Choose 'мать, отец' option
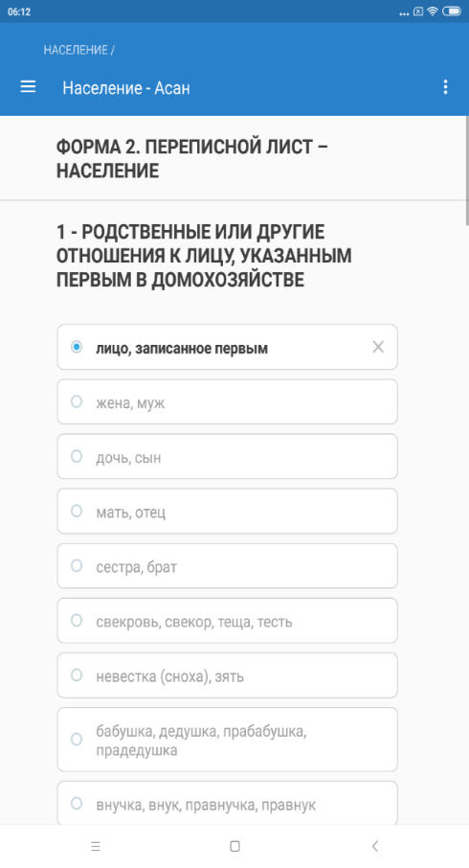The image size is (469, 868). coord(227,511)
